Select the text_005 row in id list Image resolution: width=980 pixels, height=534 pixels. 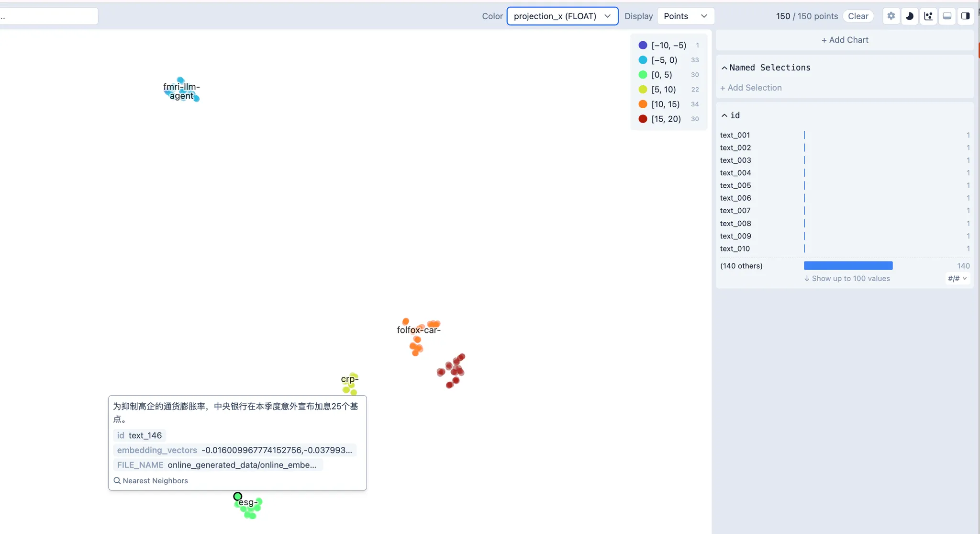735,185
